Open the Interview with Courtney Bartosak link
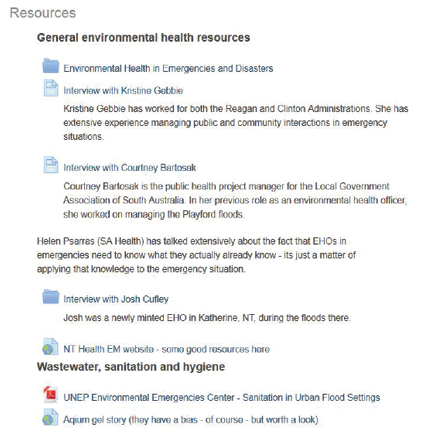The image size is (433, 430). point(130,168)
